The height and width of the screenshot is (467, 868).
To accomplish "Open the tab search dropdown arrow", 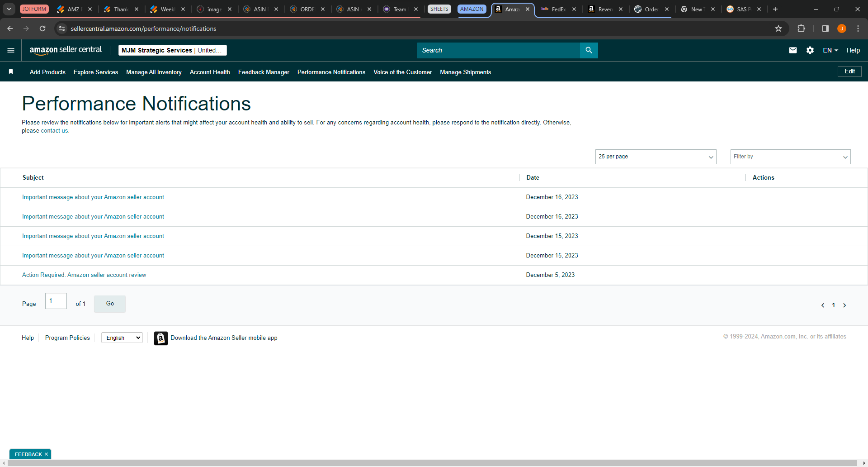I will (9, 9).
